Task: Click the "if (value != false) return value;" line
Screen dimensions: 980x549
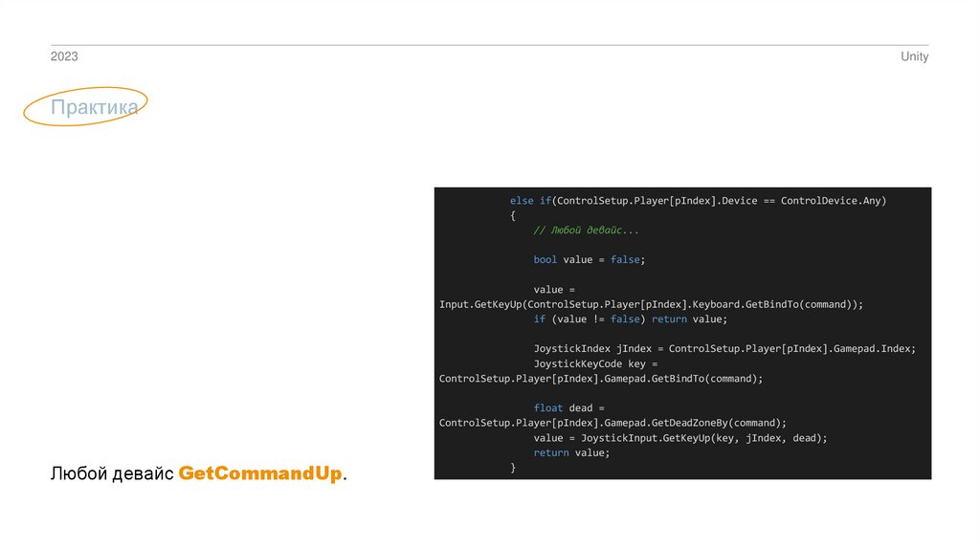Action: (x=630, y=319)
